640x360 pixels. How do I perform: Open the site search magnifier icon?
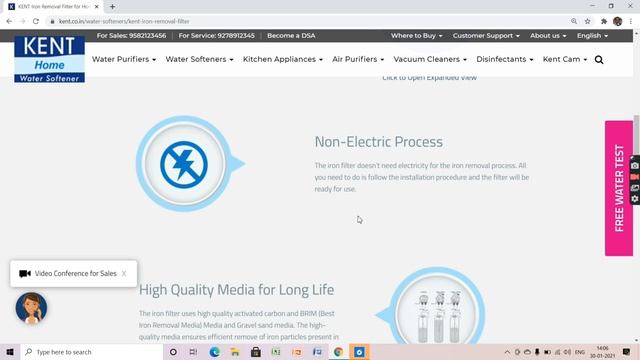(599, 60)
